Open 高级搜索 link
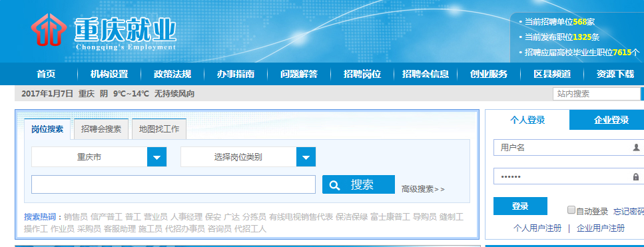This screenshot has width=644, height=247. pyautogui.click(x=423, y=189)
